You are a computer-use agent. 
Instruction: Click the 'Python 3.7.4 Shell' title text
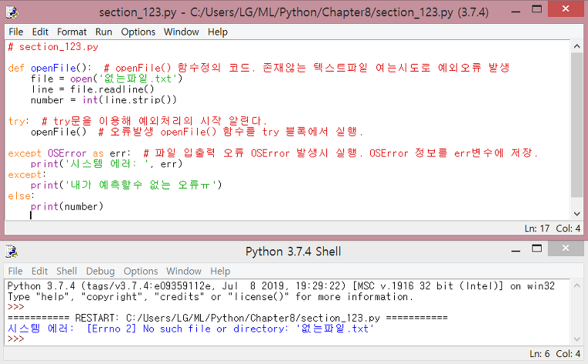pyautogui.click(x=293, y=252)
